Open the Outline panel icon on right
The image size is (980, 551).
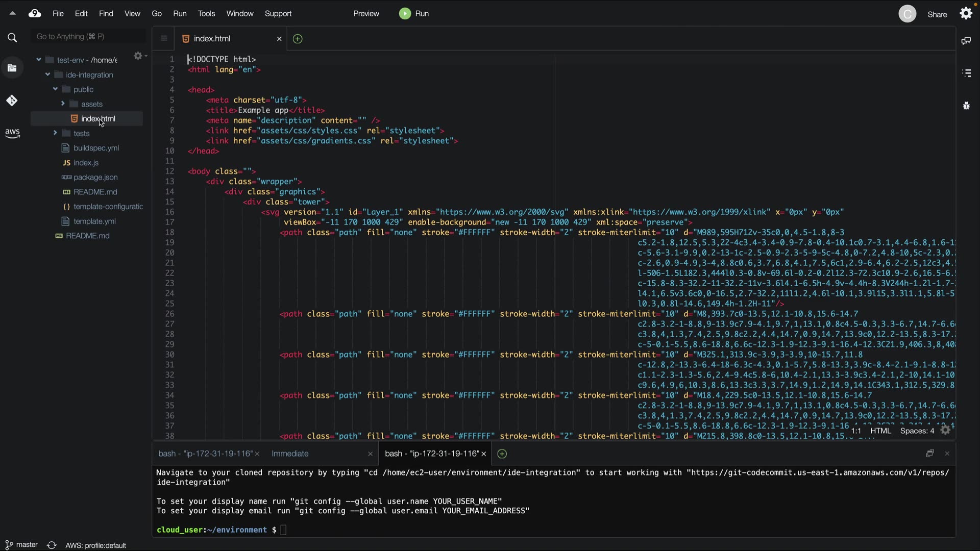(966, 73)
